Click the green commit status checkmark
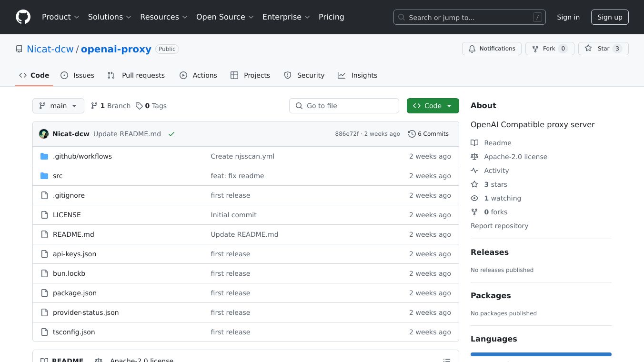The width and height of the screenshot is (644, 362). 171,134
